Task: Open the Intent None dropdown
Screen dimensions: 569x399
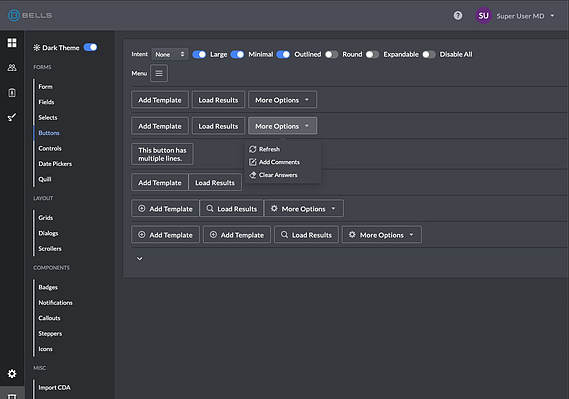Action: click(x=170, y=54)
